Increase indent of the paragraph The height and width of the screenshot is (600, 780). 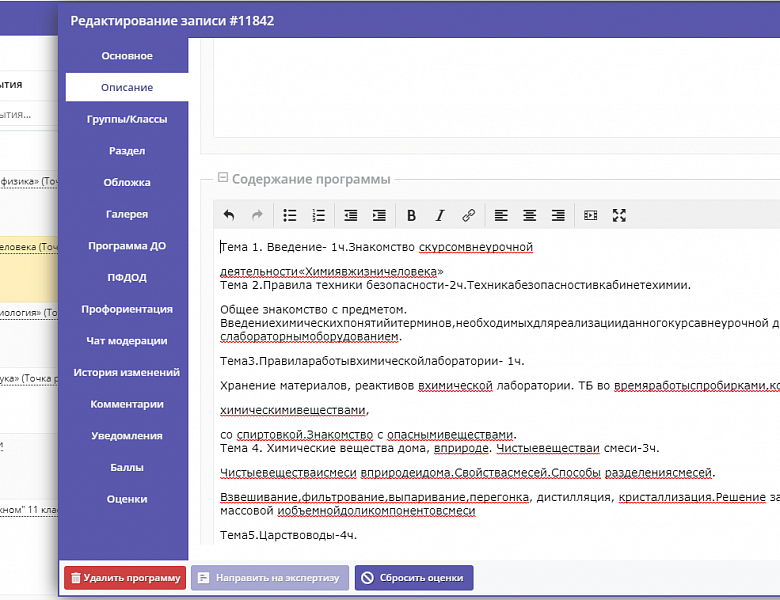pos(380,215)
